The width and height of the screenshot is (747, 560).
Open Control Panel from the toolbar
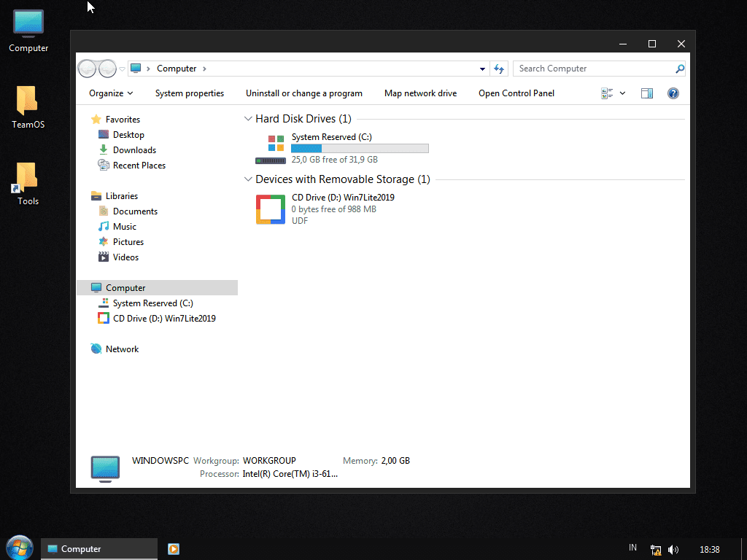(516, 93)
